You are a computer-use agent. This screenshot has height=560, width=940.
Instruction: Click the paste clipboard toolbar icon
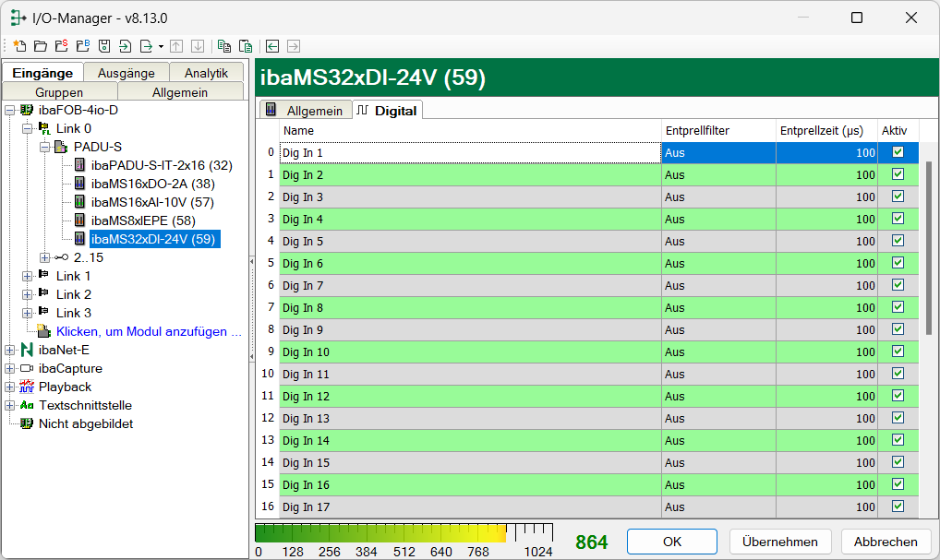(245, 45)
